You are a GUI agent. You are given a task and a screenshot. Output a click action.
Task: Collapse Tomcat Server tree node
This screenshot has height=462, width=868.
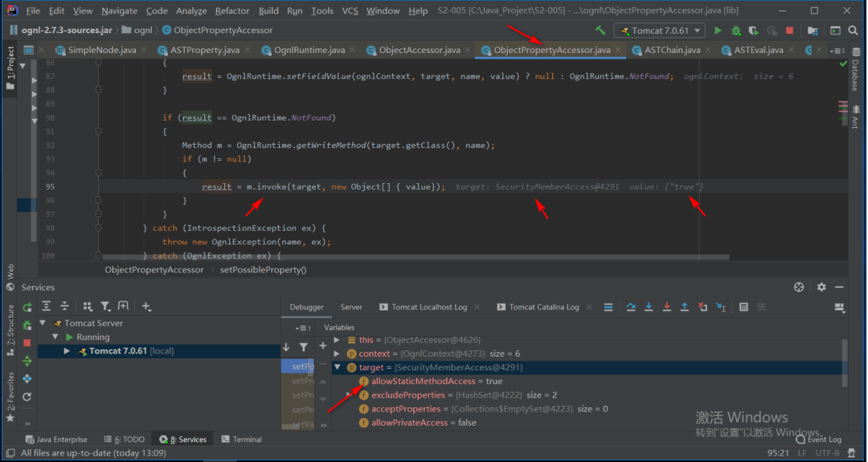point(43,323)
